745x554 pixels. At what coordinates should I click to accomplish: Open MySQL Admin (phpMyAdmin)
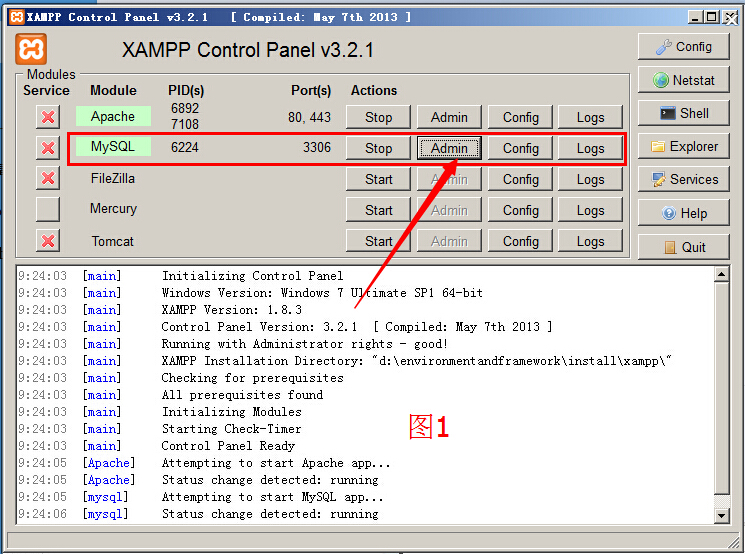[449, 148]
